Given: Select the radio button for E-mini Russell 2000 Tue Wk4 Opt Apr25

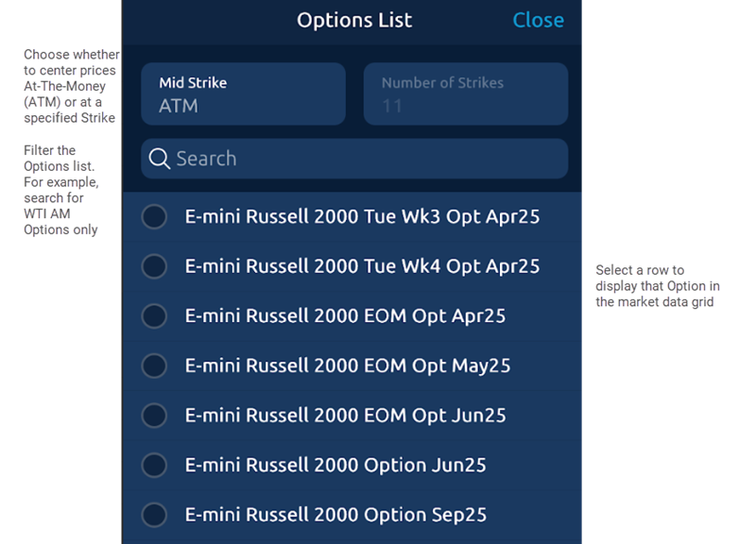Looking at the screenshot, I should pyautogui.click(x=154, y=266).
